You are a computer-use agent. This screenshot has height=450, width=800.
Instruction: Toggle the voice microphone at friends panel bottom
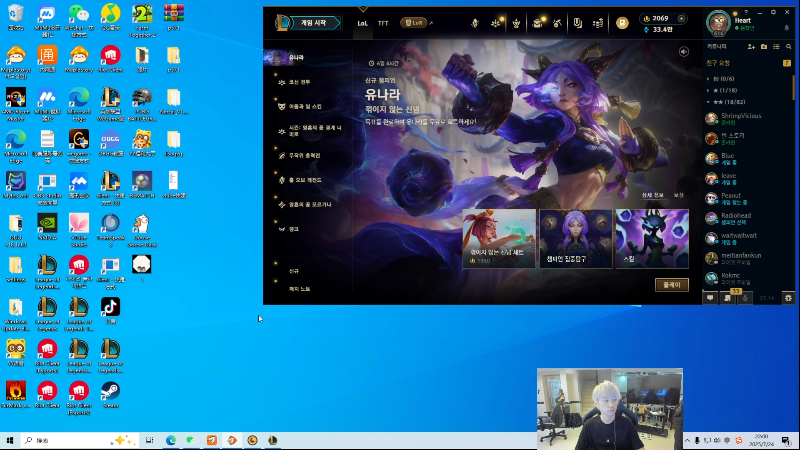point(745,298)
